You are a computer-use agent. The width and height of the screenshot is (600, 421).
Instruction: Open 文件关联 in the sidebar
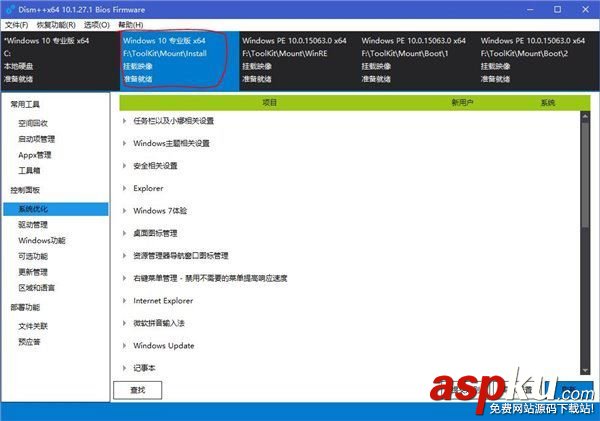[33, 326]
